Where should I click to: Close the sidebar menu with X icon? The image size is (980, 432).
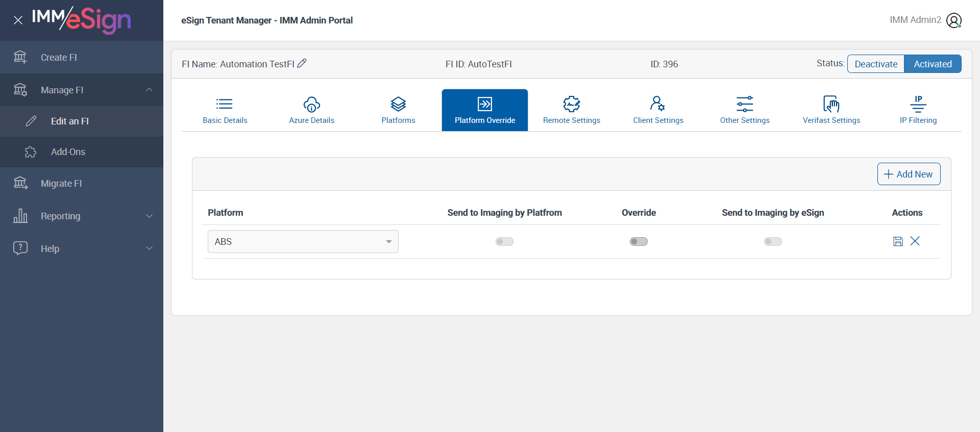tap(18, 20)
